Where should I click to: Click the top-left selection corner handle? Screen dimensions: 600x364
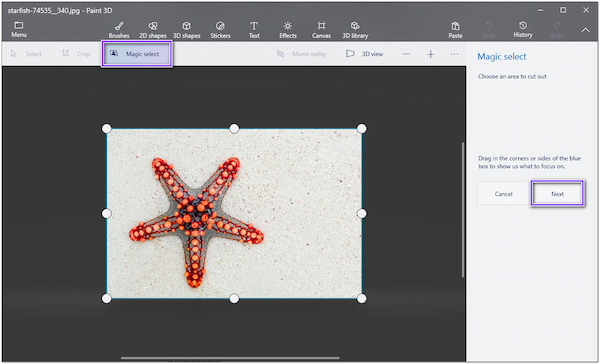point(106,129)
